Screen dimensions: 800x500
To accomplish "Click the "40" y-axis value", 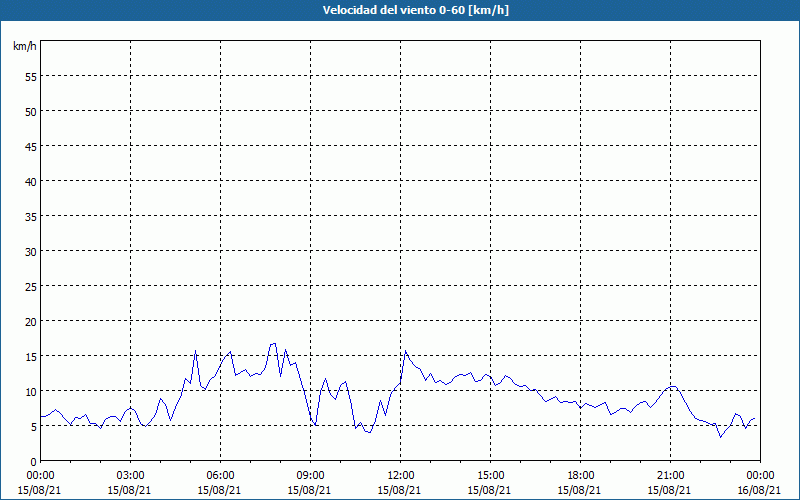I will coord(31,181).
